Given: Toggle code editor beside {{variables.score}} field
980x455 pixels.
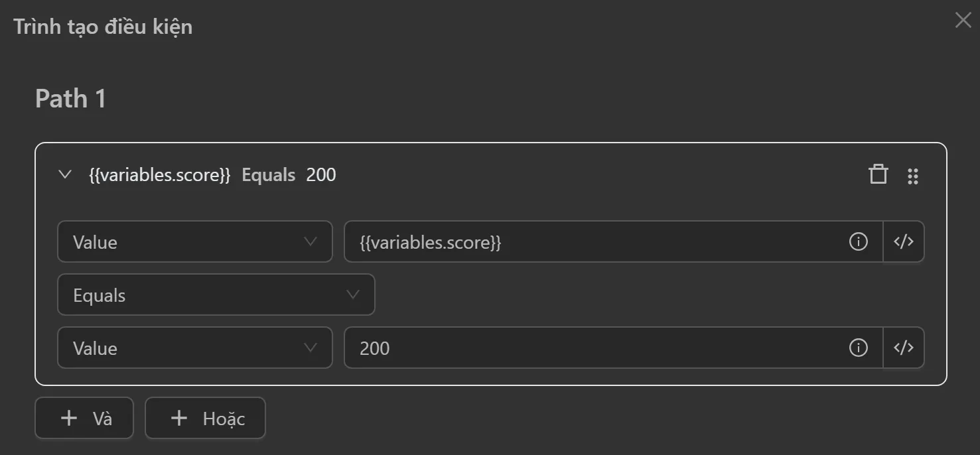Looking at the screenshot, I should [x=904, y=242].
